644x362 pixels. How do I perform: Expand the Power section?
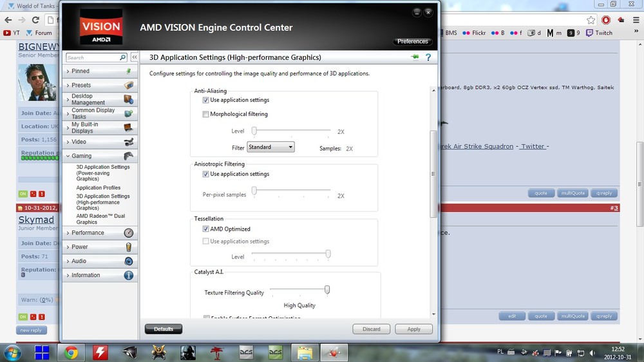tap(68, 247)
